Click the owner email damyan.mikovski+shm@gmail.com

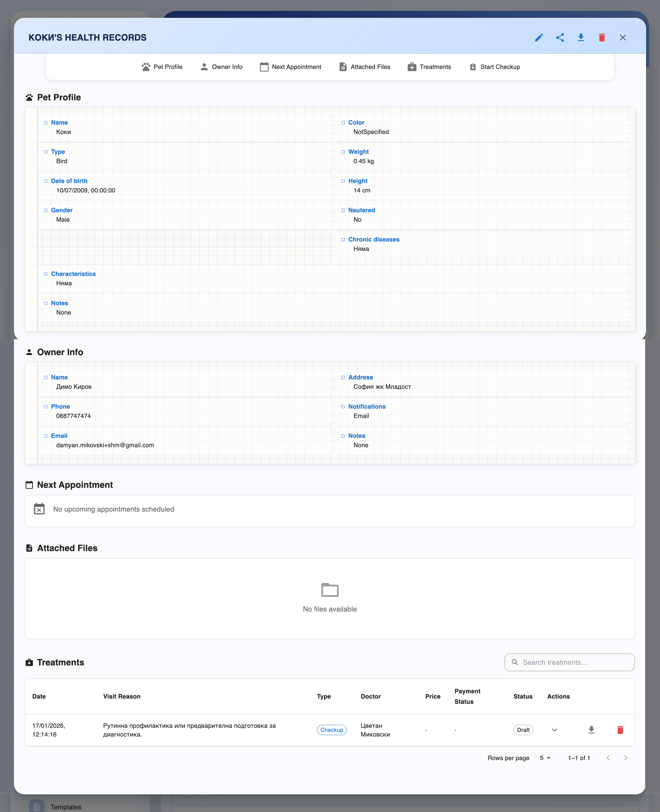pos(105,445)
